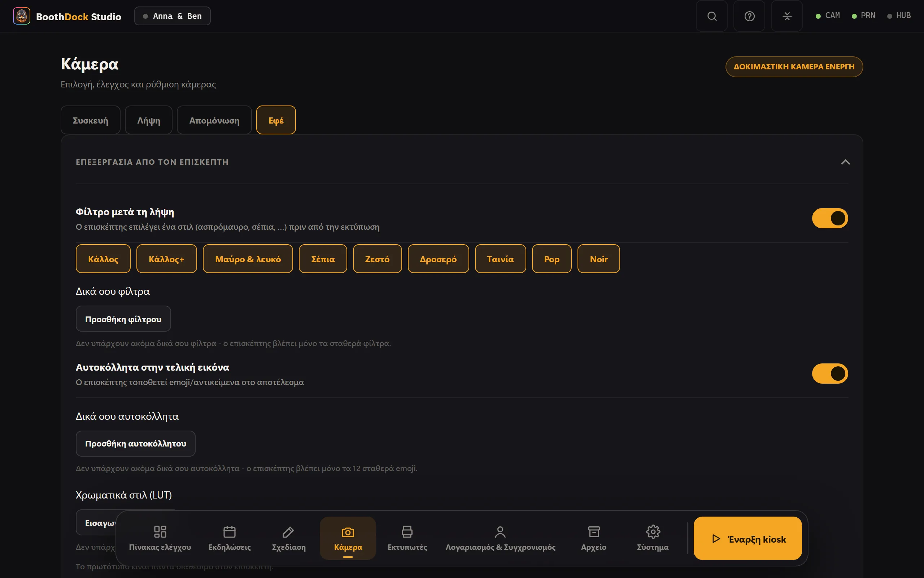Check the CAM status indicator
This screenshot has width=924, height=578.
click(828, 16)
